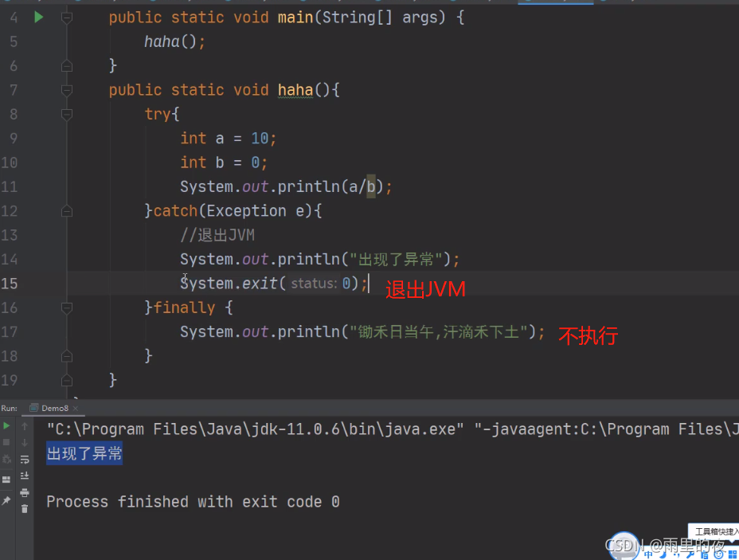Run main method from the gutter run arrow
The height and width of the screenshot is (560, 739).
(38, 17)
